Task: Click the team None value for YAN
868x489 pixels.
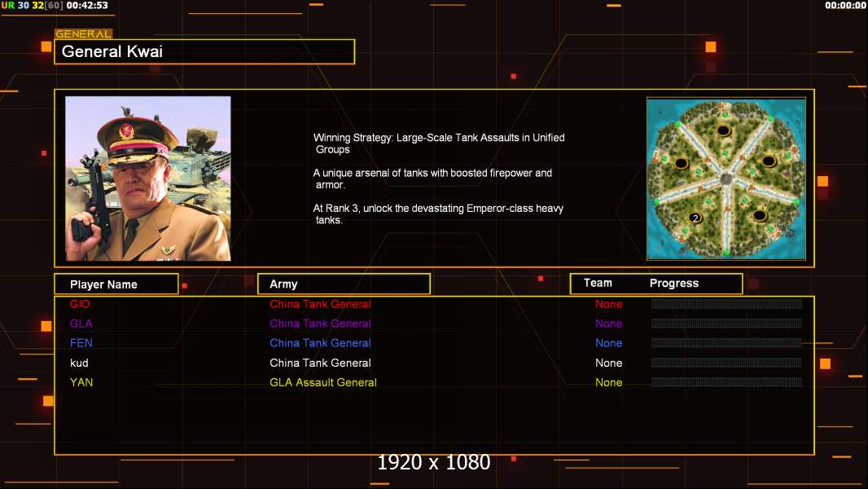Action: [x=608, y=382]
